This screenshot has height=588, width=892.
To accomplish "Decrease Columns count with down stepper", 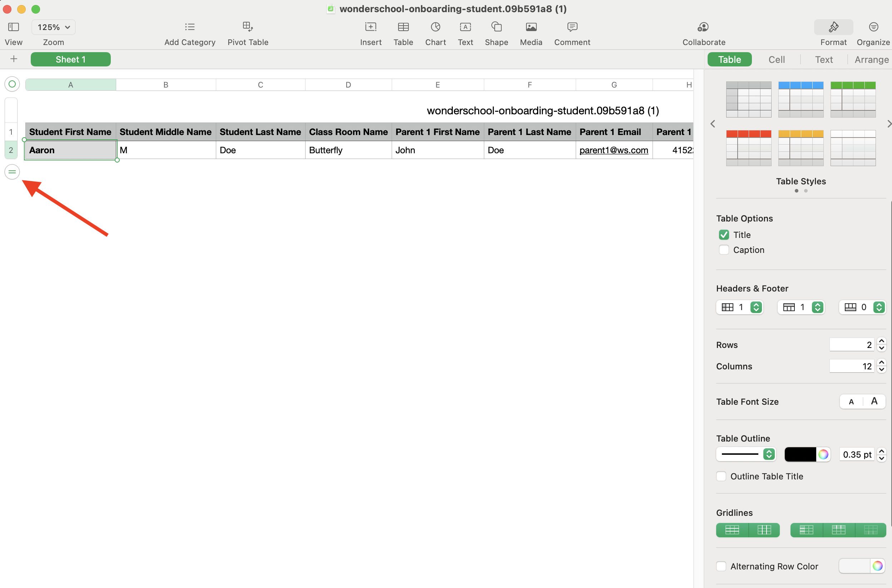I will tap(882, 370).
